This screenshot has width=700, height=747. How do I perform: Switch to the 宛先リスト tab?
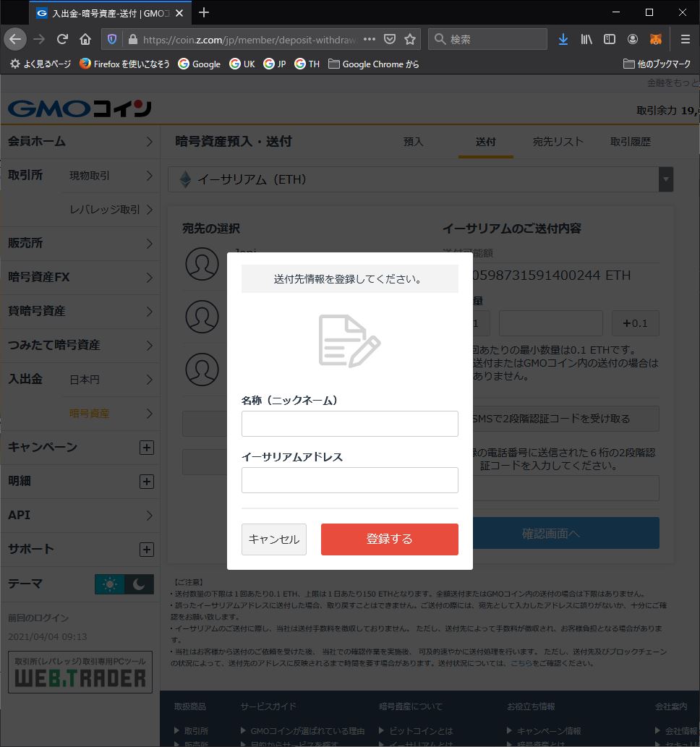click(x=558, y=142)
